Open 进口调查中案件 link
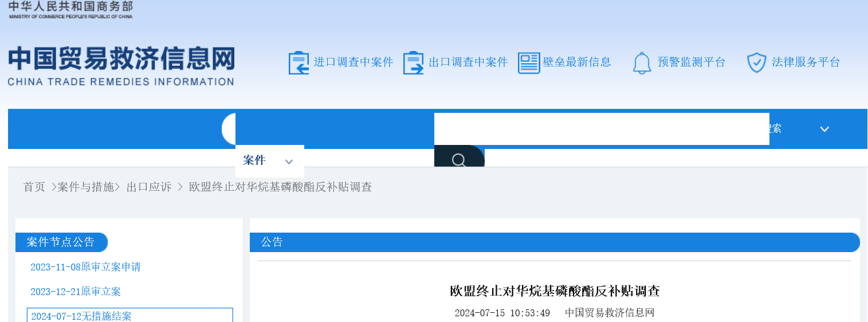Screen dimensions: 868x322 point(354,62)
